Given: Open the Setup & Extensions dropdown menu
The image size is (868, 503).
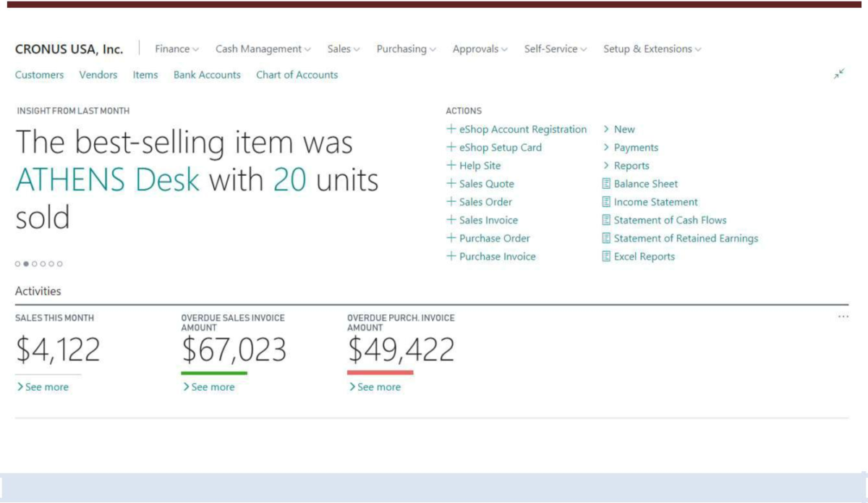Looking at the screenshot, I should tap(652, 49).
